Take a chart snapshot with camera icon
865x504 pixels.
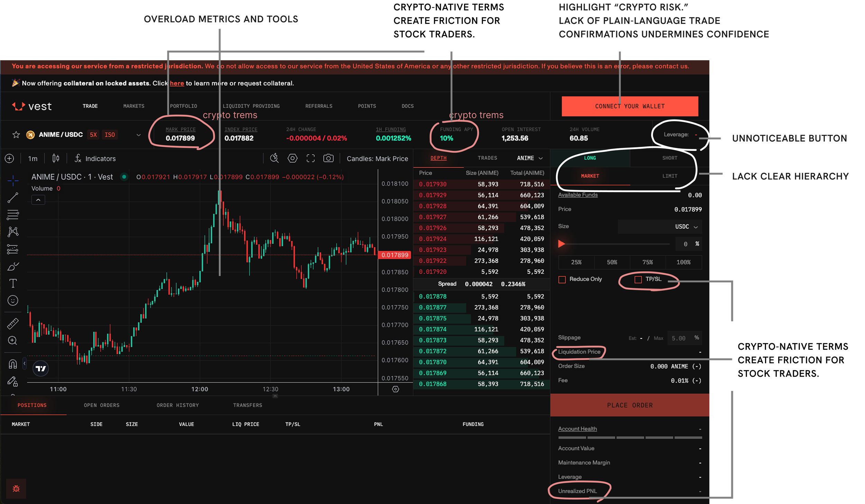[328, 158]
